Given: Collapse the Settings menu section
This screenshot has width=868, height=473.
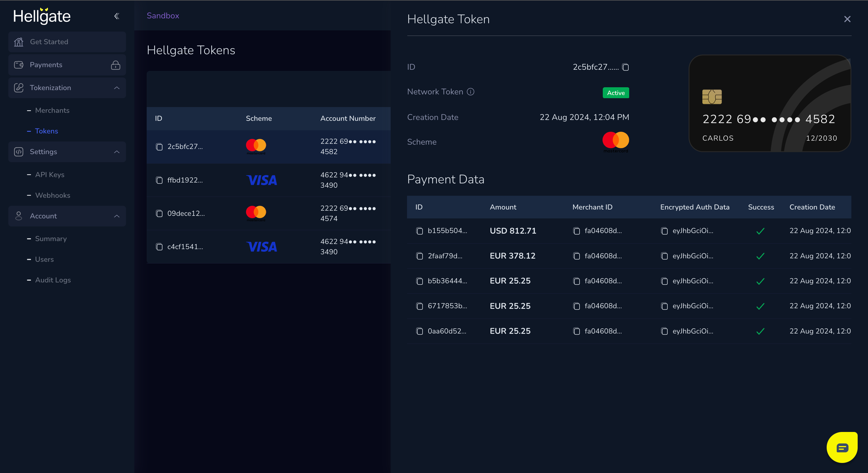Looking at the screenshot, I should click(x=117, y=152).
